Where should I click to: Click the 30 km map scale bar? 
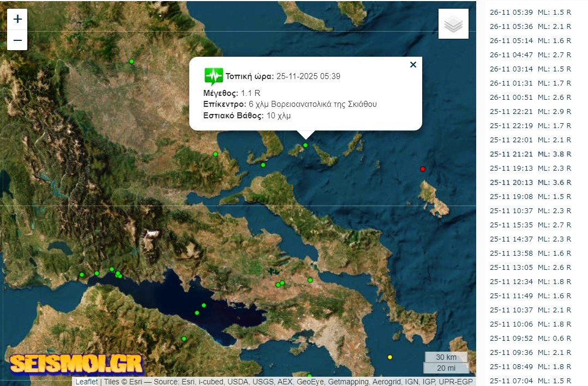click(446, 357)
